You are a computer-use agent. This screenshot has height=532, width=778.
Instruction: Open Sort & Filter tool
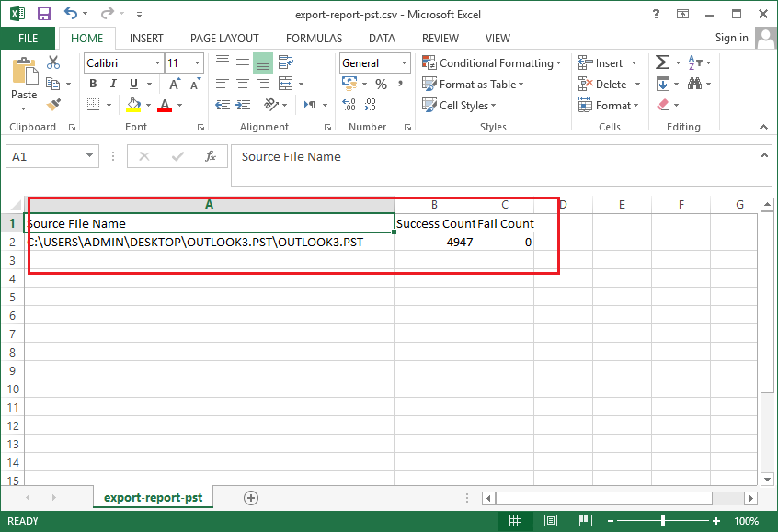[695, 62]
